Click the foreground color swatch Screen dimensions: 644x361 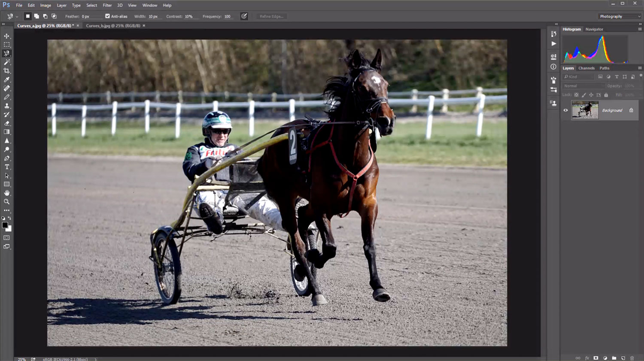tap(5, 225)
